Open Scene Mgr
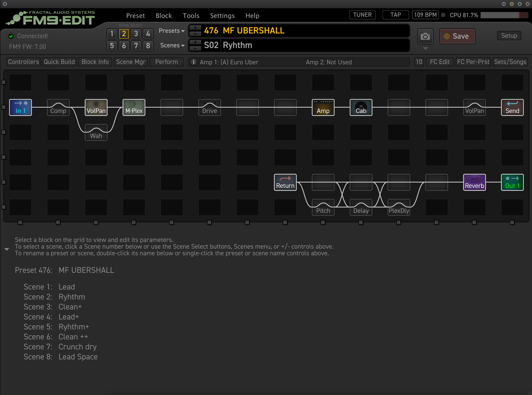532x395 pixels. click(x=131, y=62)
